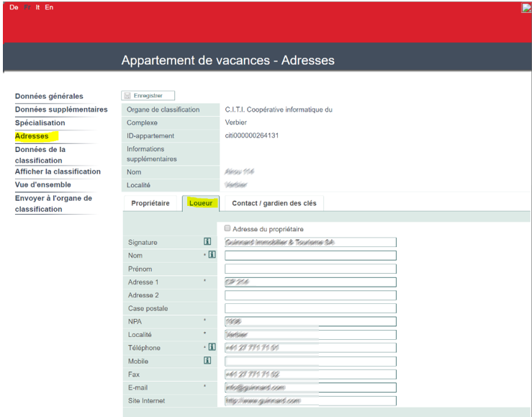Switch the language to De
Image resolution: width=532 pixels, height=417 pixels.
click(14, 7)
